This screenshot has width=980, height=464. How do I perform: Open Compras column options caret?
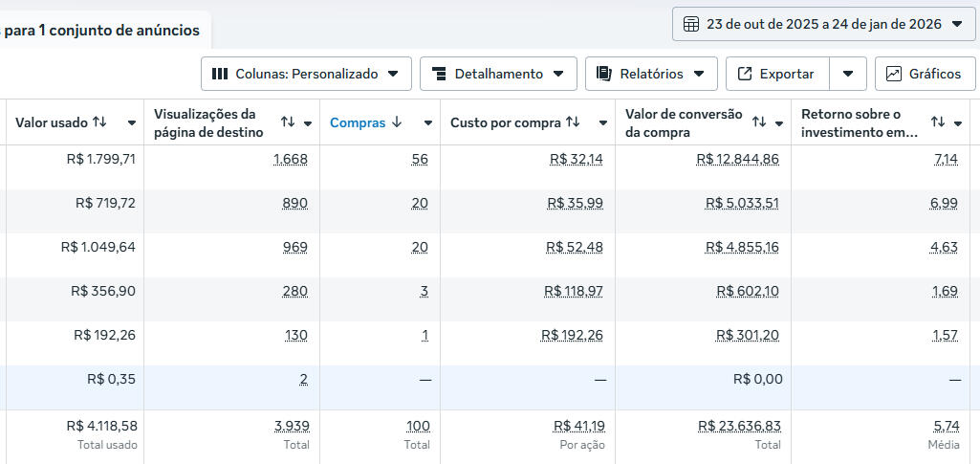point(427,123)
